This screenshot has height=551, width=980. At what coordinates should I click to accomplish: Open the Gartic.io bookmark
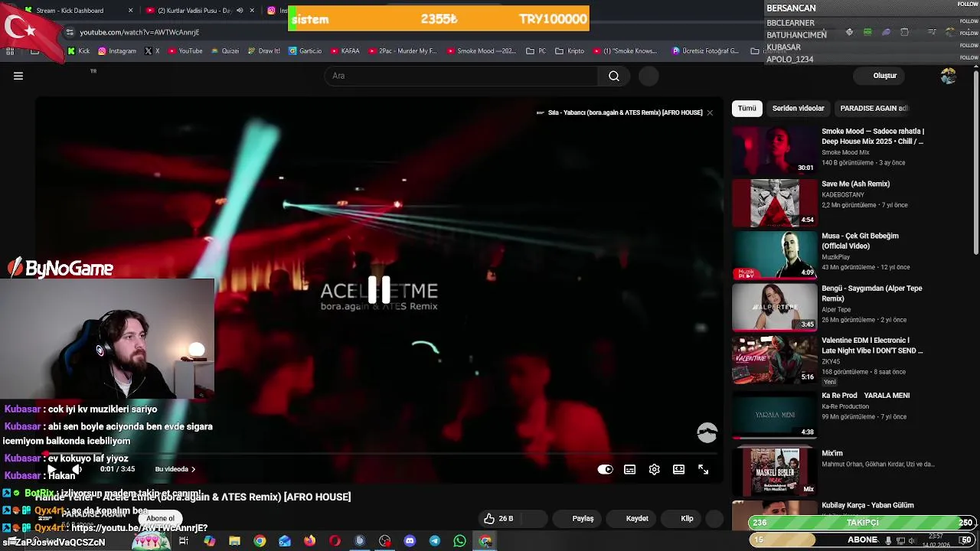point(305,51)
